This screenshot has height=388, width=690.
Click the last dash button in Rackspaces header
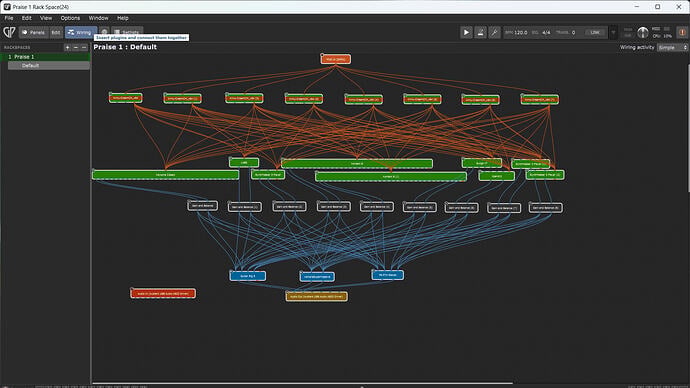[84, 47]
